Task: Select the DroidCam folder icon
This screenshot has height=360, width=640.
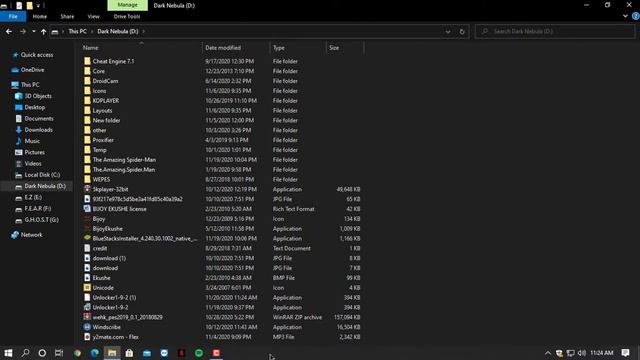Action: point(87,81)
